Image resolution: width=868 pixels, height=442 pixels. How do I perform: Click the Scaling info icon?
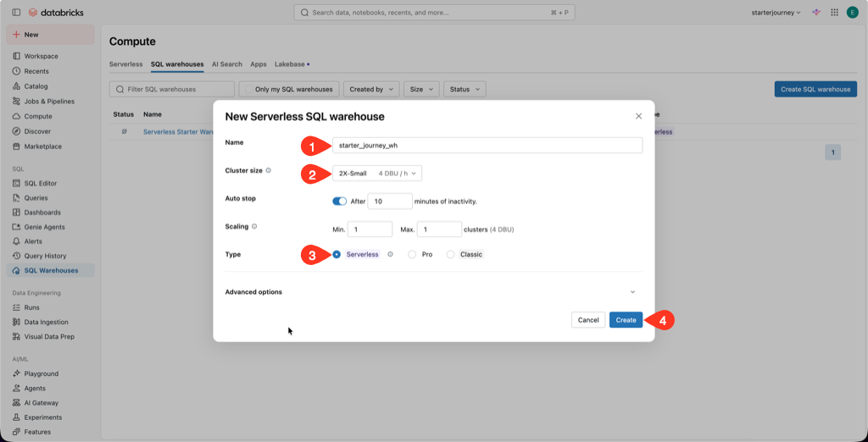click(x=254, y=226)
